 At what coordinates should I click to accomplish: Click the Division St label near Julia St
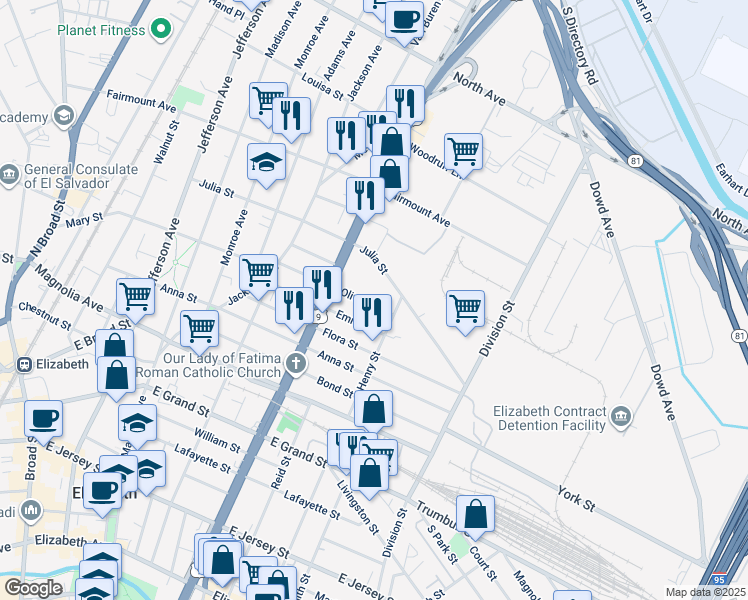pos(497,329)
